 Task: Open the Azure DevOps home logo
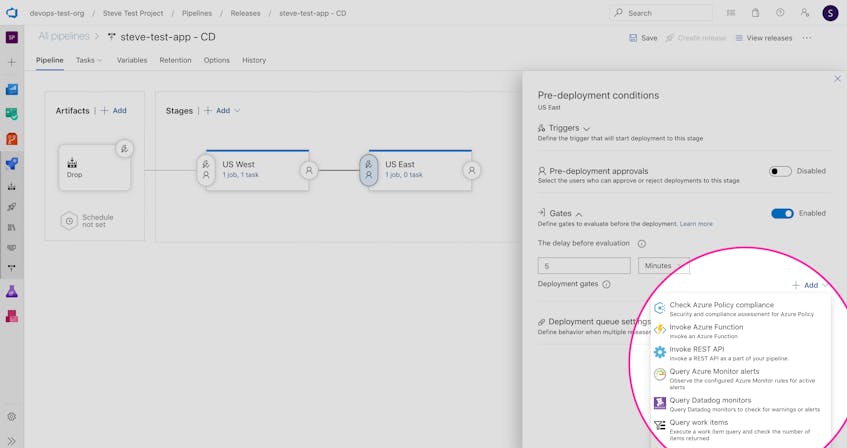tap(11, 13)
